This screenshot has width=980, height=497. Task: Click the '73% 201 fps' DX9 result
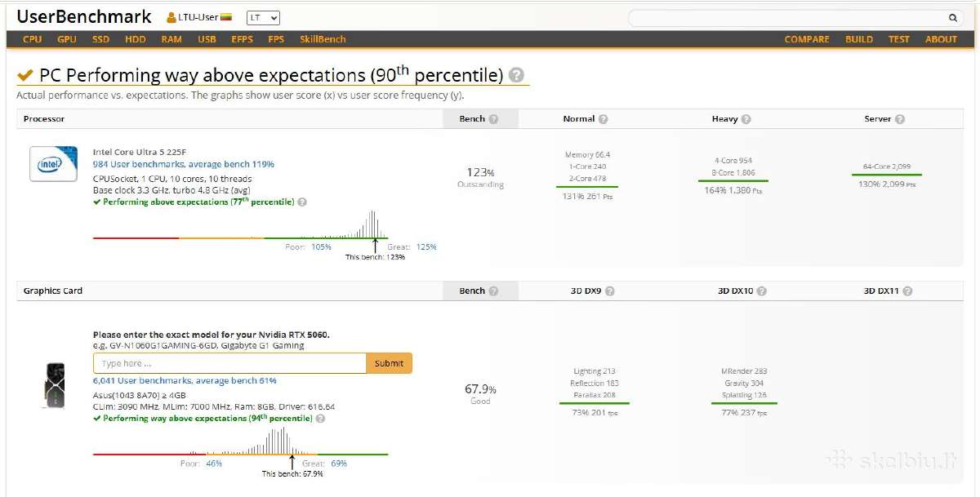pyautogui.click(x=595, y=413)
